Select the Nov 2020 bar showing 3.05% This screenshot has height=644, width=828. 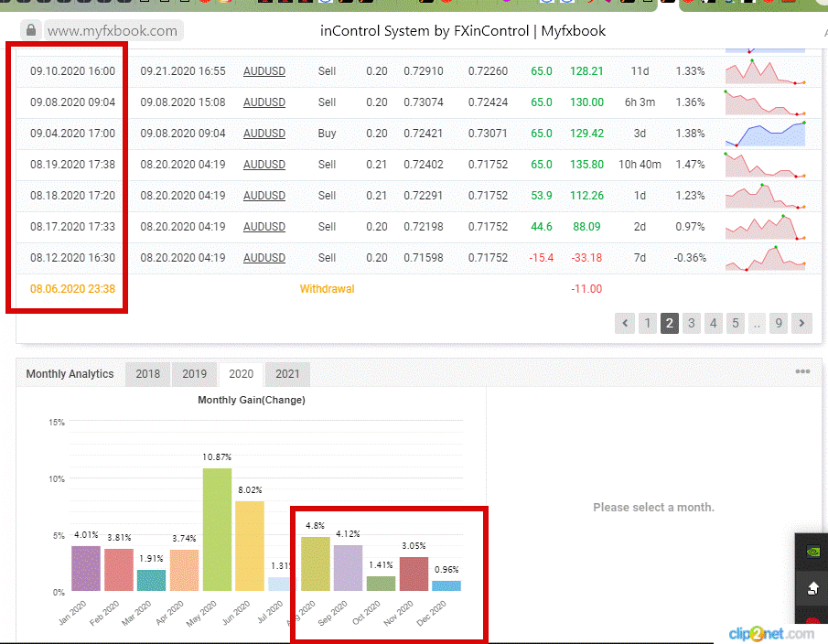(x=414, y=574)
